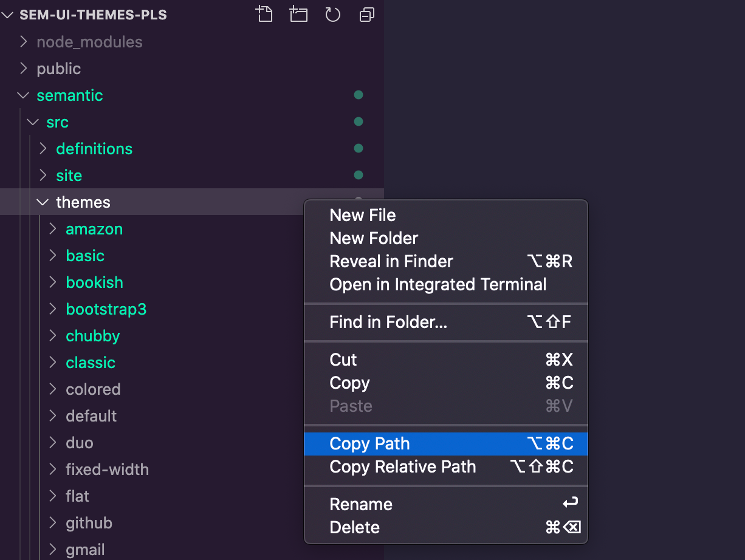Choose 'Reveal in Finder' in the menu
This screenshot has width=745, height=560.
[x=391, y=261]
